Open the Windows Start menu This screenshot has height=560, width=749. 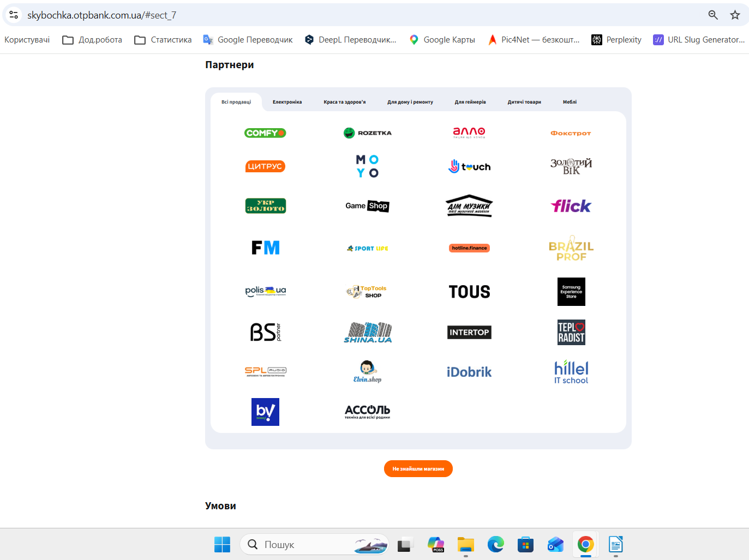223,544
